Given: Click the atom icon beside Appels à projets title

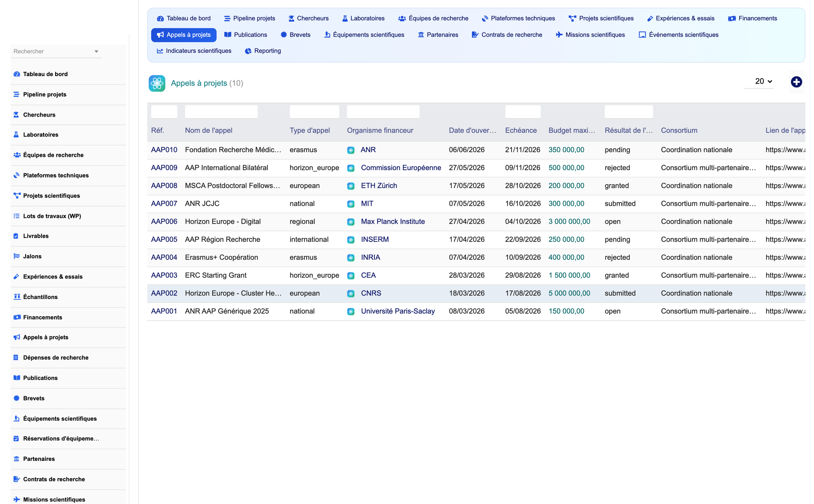Looking at the screenshot, I should tap(157, 83).
